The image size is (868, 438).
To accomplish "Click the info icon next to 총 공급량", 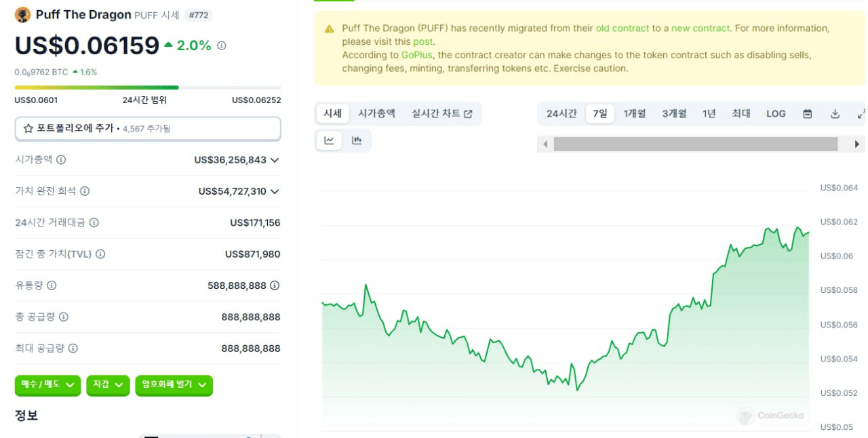I will 64,317.
